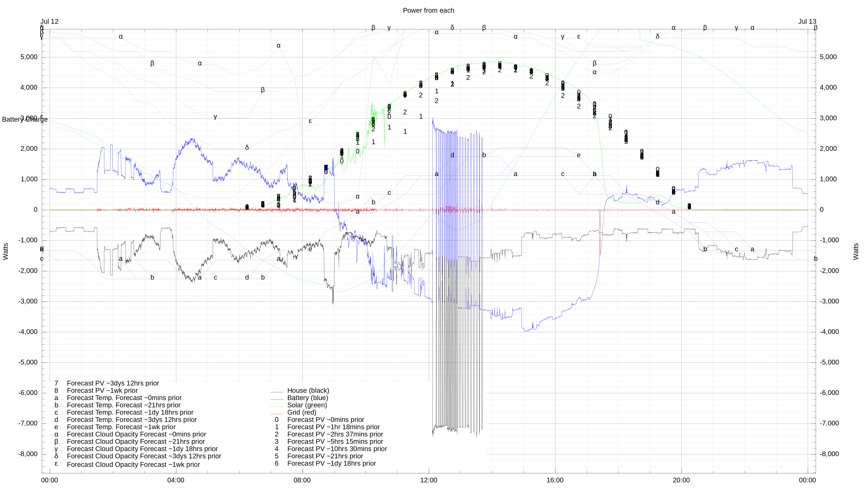The width and height of the screenshot is (868, 488).
Task: Click 'Forecast Cloud Opacity Forecast ~3dys 12hrs prior' legend
Action: tap(144, 456)
